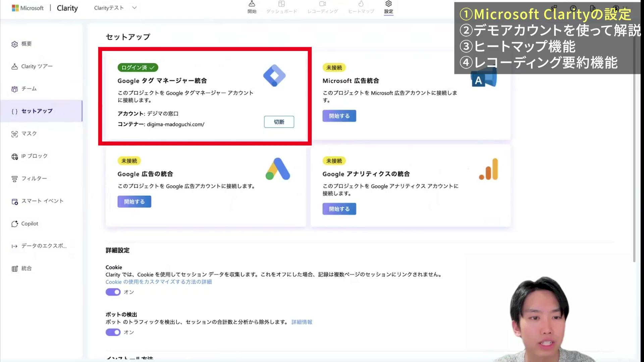The image size is (644, 362).
Task: Click the 統合 grid icon
Action: point(14,269)
